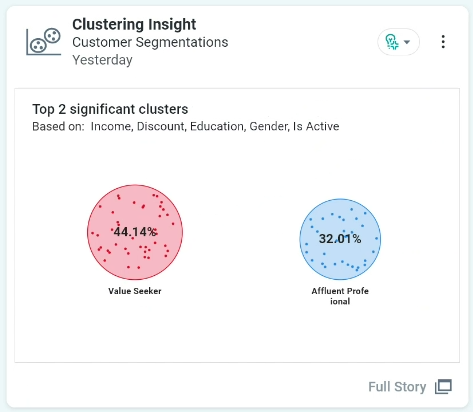The width and height of the screenshot is (473, 412).
Task: Click the Is Active attribute text
Action: (x=316, y=126)
